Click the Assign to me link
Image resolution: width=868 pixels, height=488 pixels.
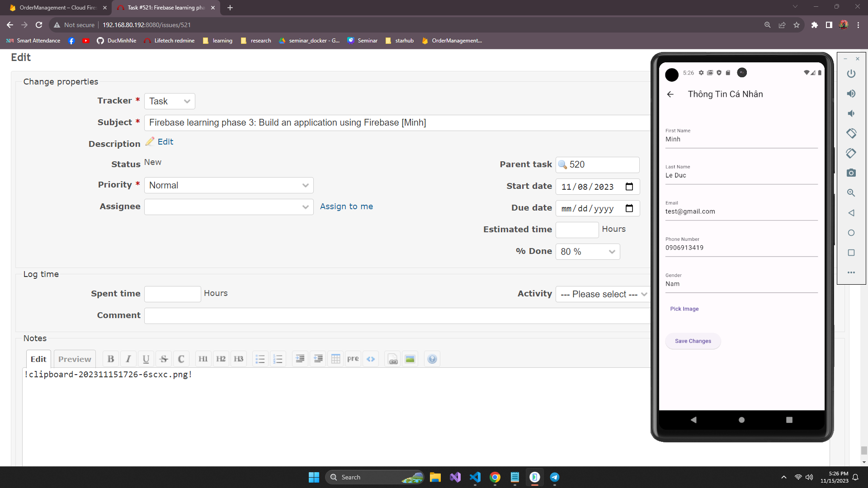pyautogui.click(x=346, y=206)
